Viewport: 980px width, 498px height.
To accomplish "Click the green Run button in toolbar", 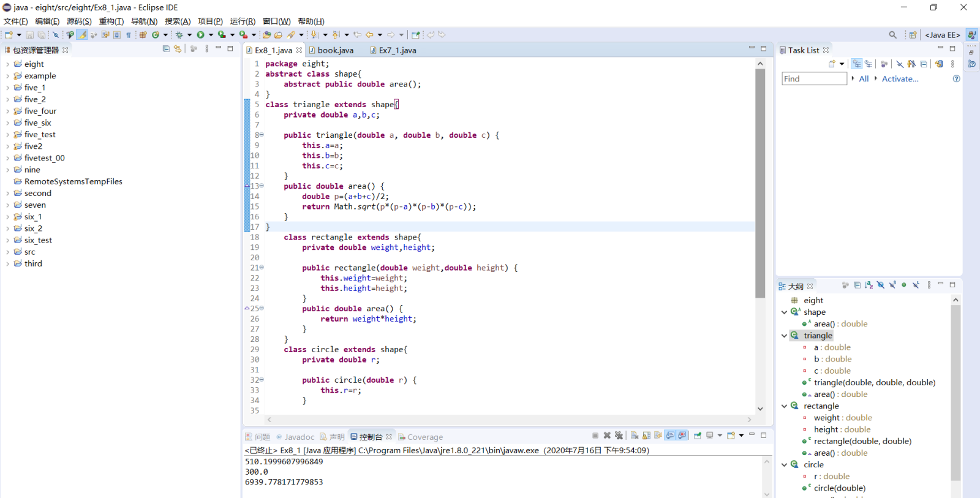I will pos(200,35).
